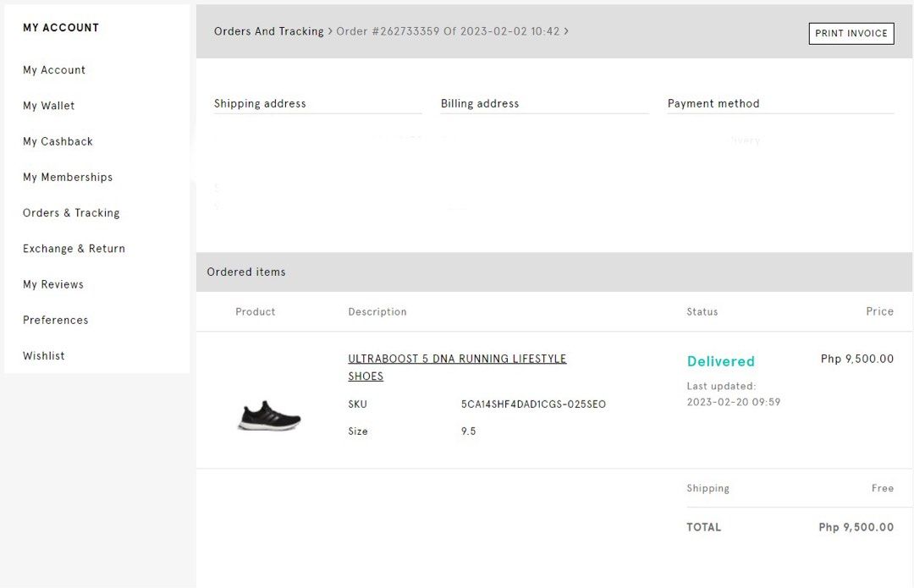Screen dimensions: 914x588
Task: Click the Ordered items section header
Action: coord(246,272)
